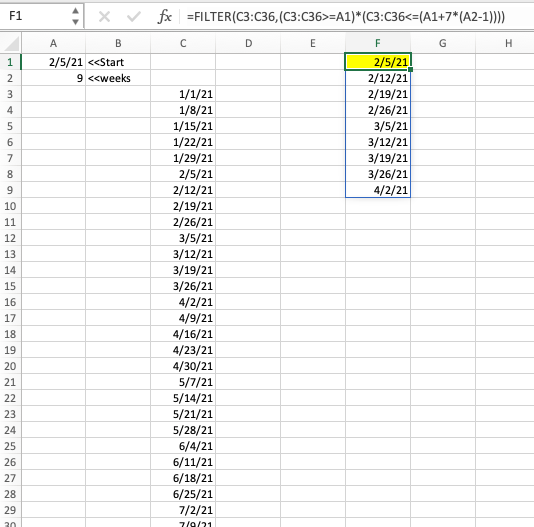
Task: Click cell A1 with start date 2/5/21
Action: coord(53,62)
